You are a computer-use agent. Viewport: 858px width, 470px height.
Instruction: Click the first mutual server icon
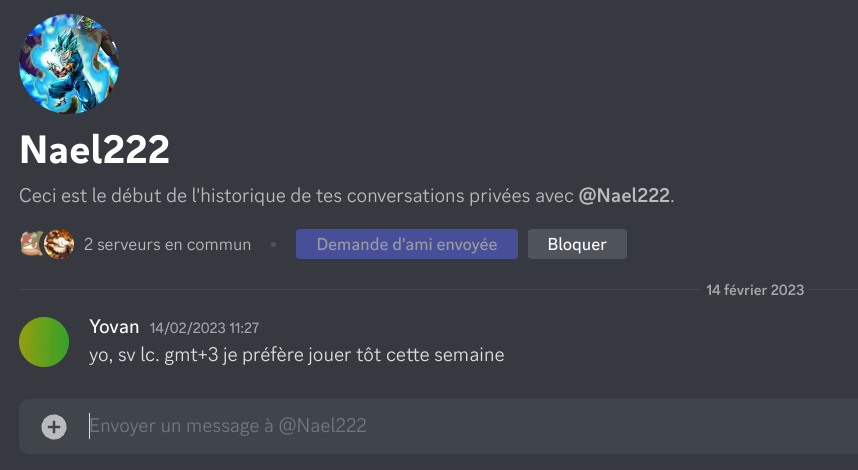coord(32,244)
